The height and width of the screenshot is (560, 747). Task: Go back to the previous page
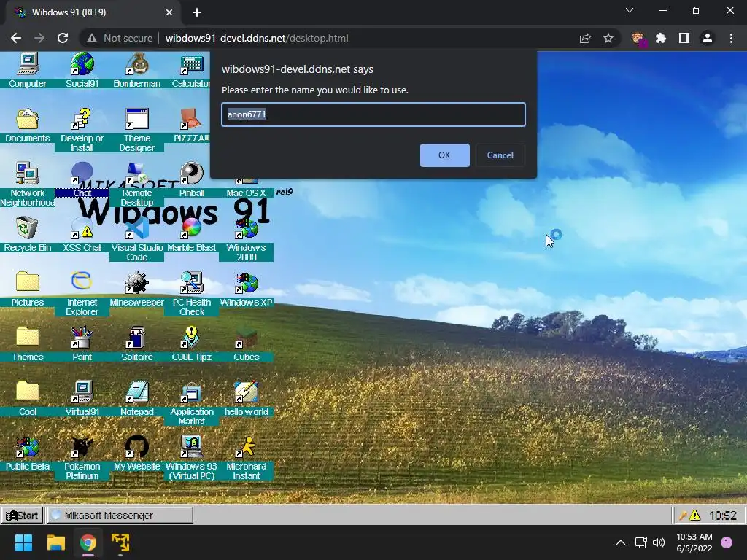pos(16,38)
